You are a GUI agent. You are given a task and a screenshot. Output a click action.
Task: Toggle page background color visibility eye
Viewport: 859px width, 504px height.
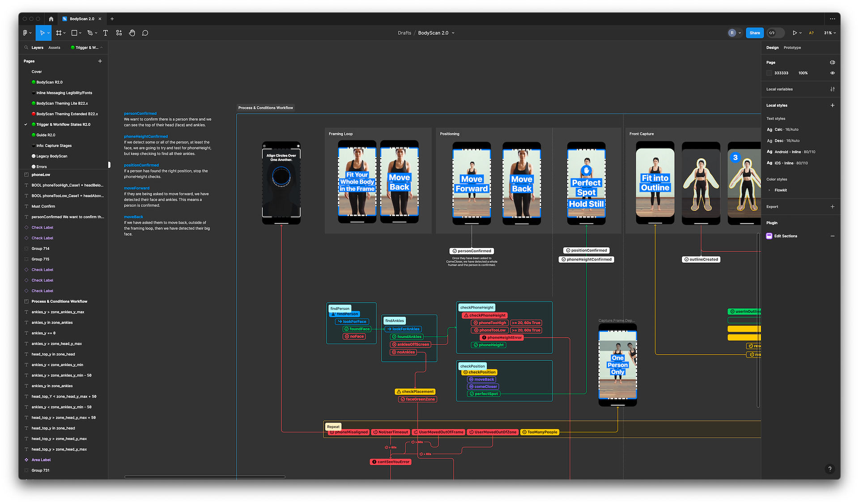pyautogui.click(x=832, y=73)
